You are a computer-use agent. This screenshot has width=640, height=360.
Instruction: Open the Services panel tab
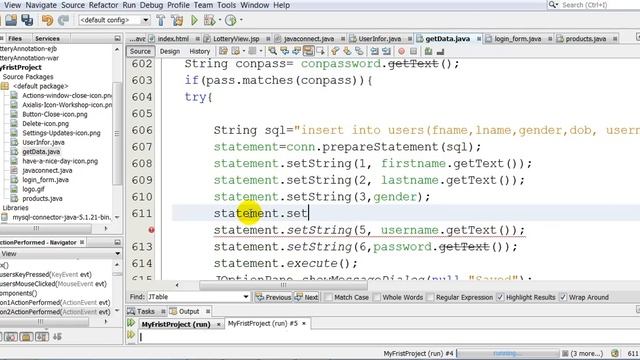pos(47,38)
